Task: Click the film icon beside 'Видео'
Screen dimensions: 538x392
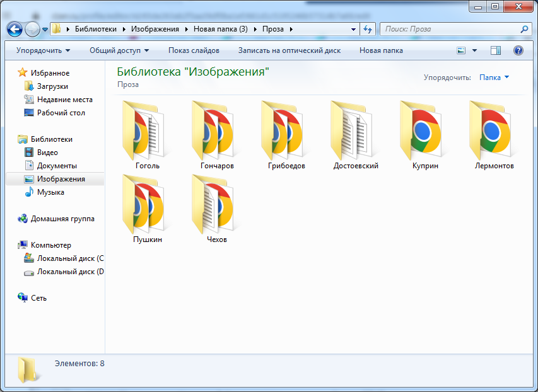Action: click(29, 153)
